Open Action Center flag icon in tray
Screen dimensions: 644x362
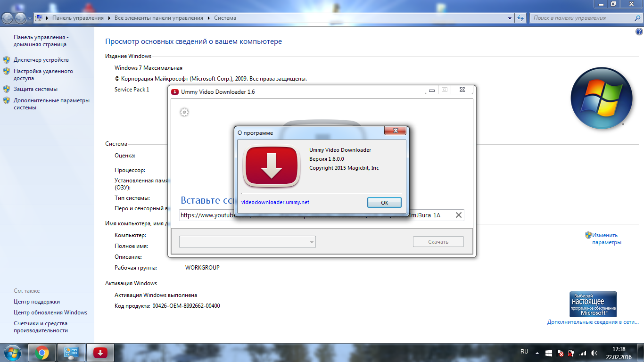point(560,353)
